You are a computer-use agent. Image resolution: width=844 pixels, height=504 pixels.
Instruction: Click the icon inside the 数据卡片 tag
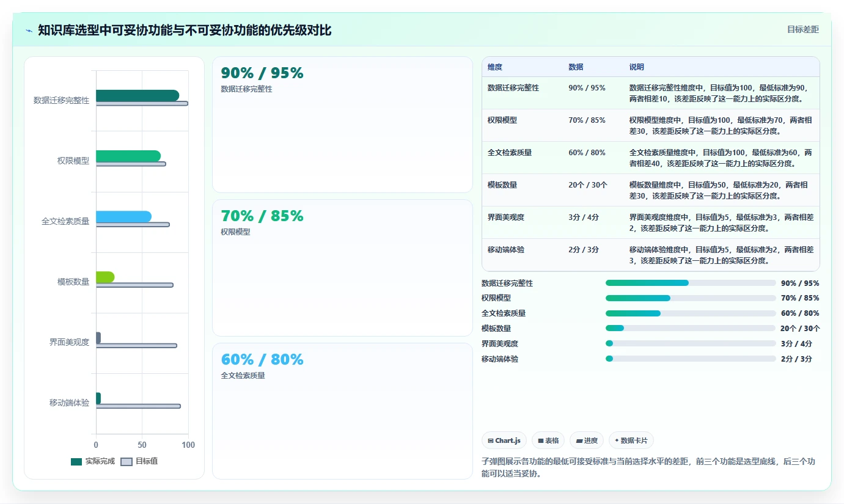pos(617,440)
